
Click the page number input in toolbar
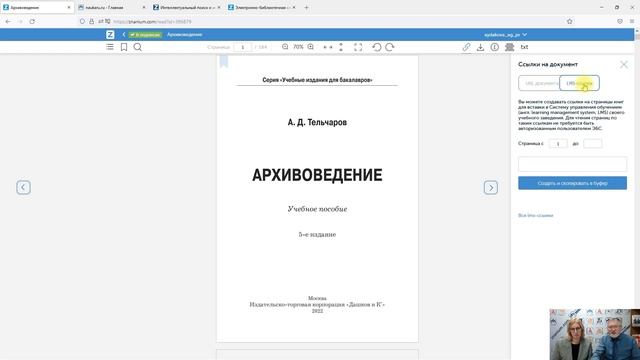[x=242, y=47]
